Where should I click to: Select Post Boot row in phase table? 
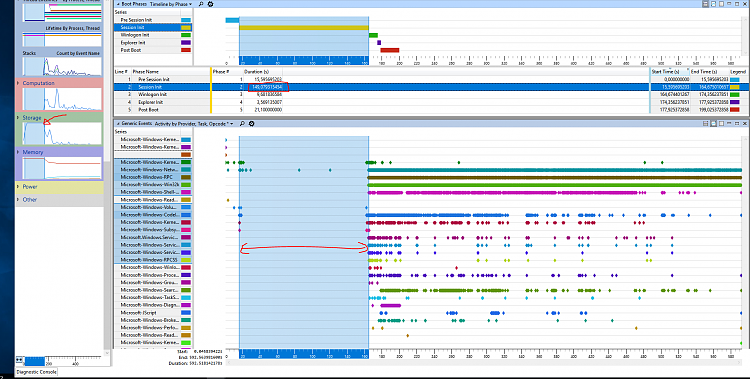click(382, 110)
